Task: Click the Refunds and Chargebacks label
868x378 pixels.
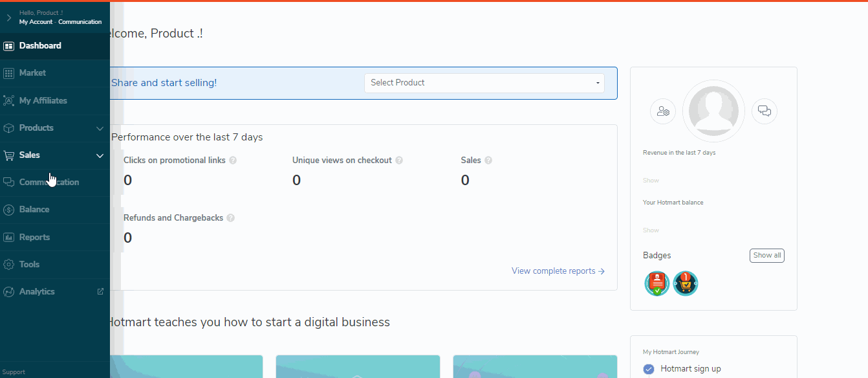Action: pyautogui.click(x=173, y=218)
